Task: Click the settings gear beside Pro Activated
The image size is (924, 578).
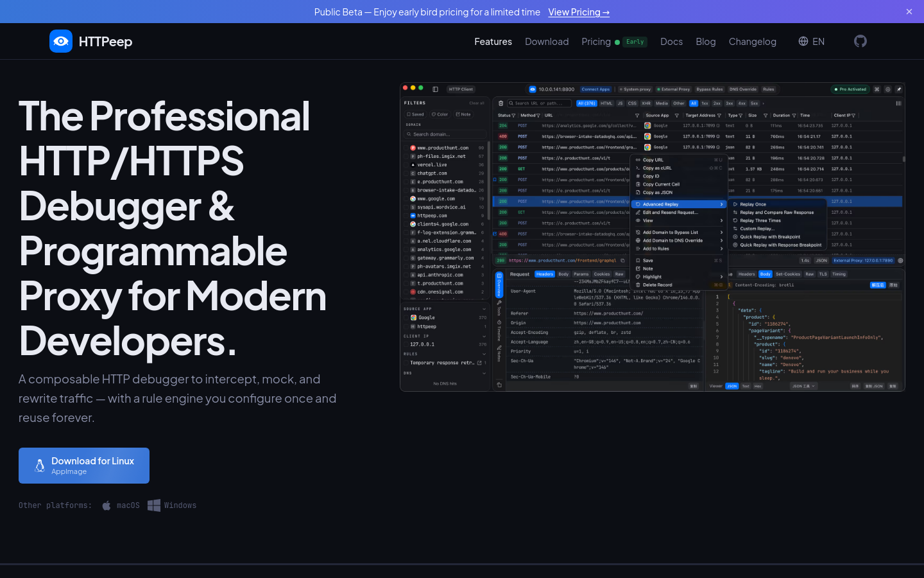Action: [x=887, y=89]
